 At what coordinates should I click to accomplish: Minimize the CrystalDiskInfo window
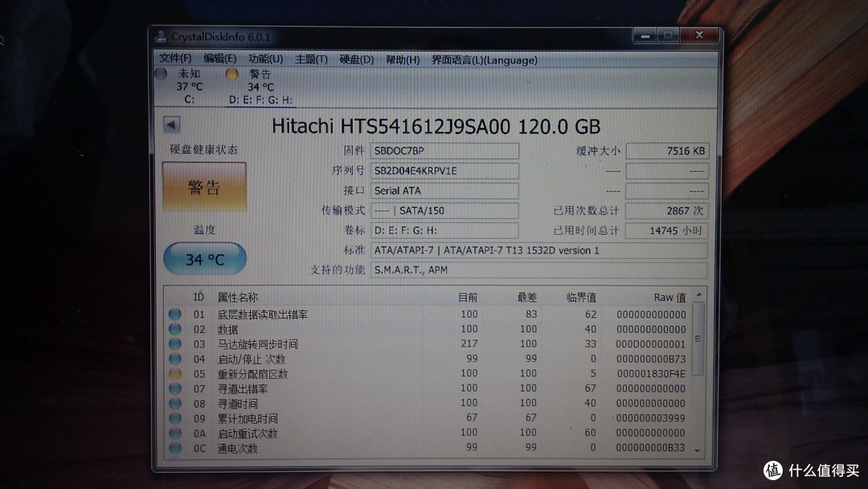[645, 36]
